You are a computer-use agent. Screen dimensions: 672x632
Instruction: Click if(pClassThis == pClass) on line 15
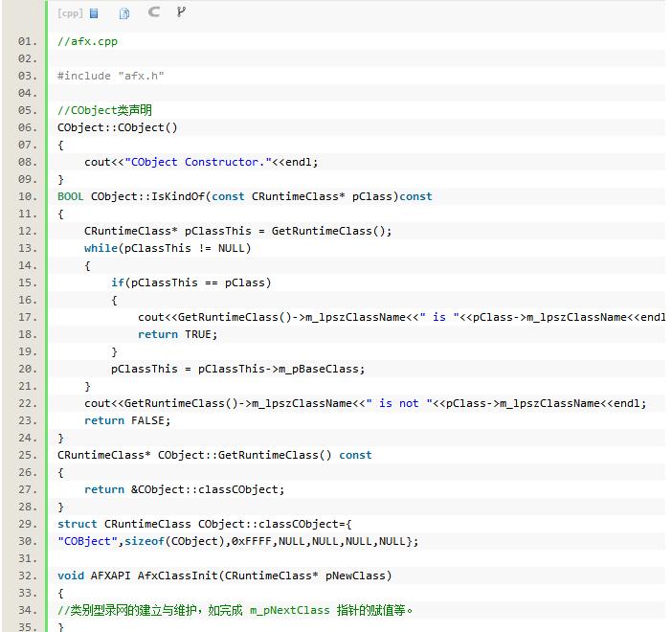pos(191,283)
